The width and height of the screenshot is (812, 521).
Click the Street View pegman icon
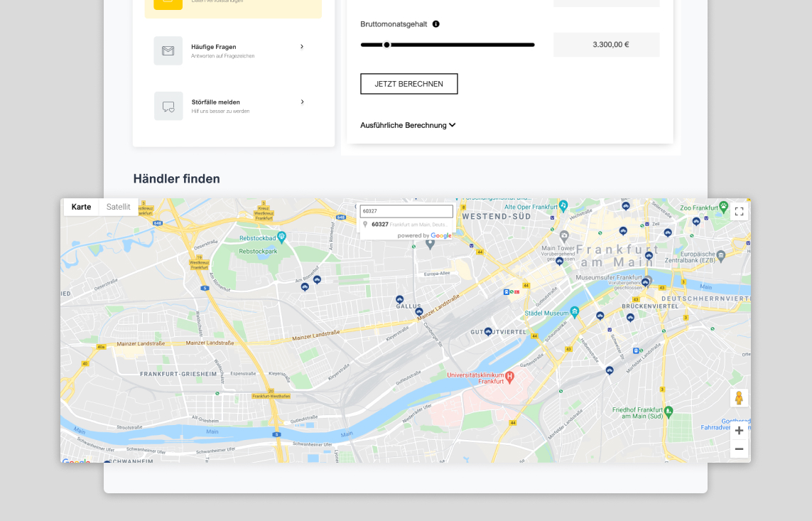(x=739, y=398)
